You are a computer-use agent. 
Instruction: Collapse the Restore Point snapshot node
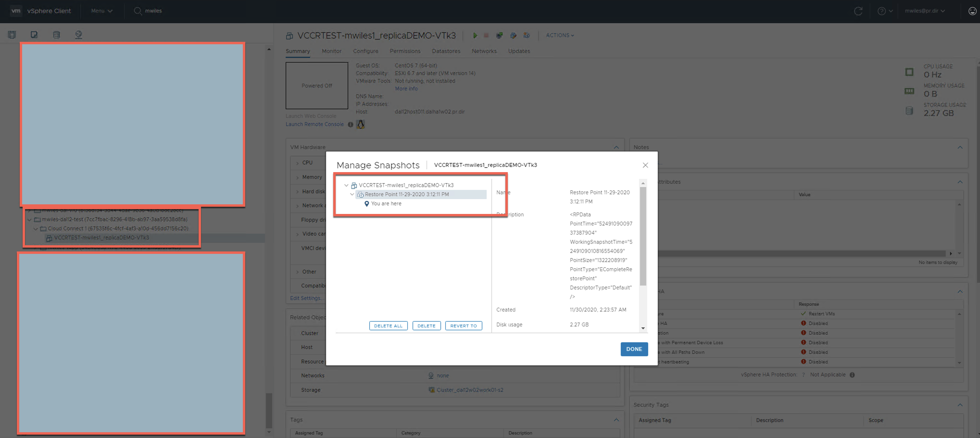352,194
